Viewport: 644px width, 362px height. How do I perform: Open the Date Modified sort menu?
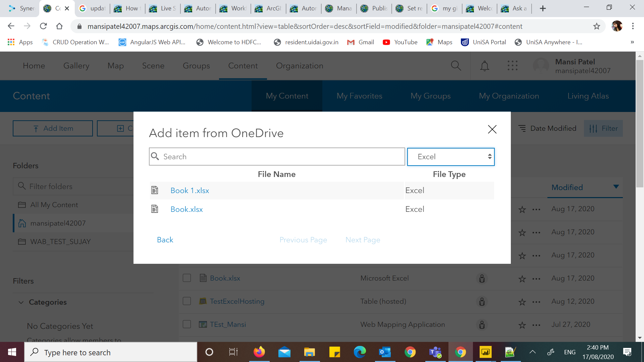tap(547, 128)
